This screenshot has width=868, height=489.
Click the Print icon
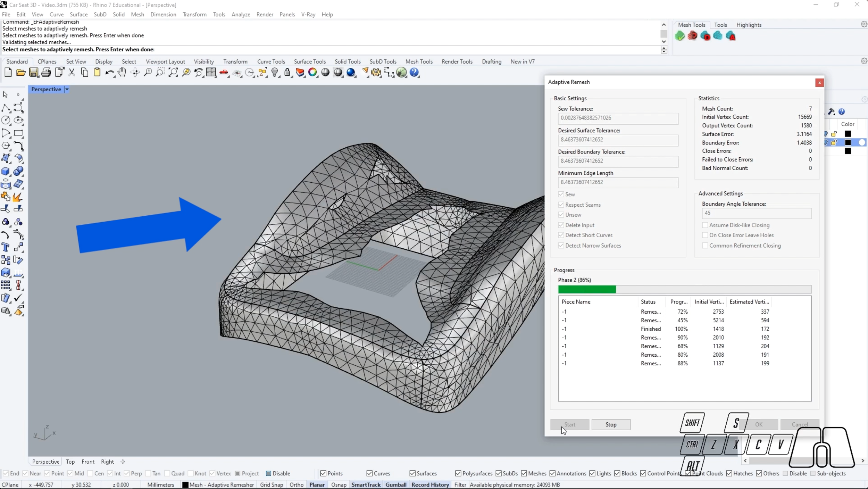click(x=46, y=73)
